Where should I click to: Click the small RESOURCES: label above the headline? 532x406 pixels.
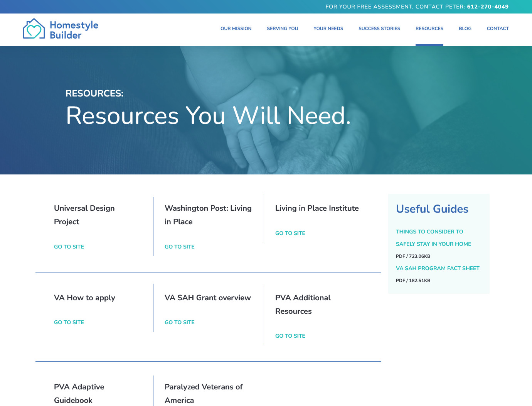(94, 93)
